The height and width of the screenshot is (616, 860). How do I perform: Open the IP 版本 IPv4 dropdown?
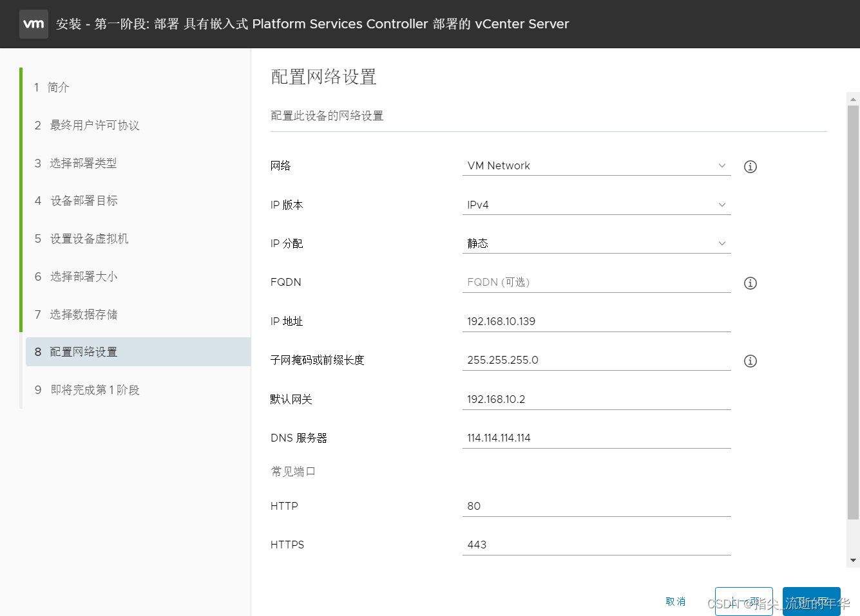(x=597, y=205)
